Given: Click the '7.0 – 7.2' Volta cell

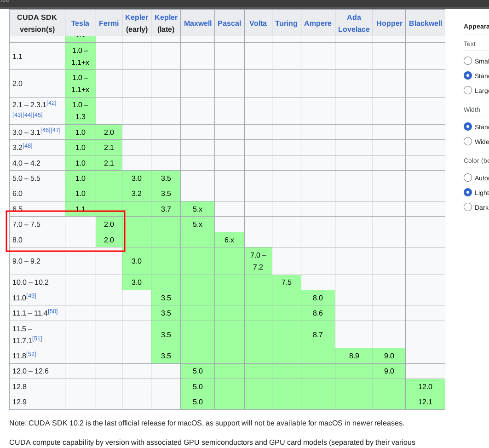Looking at the screenshot, I should point(258,261).
